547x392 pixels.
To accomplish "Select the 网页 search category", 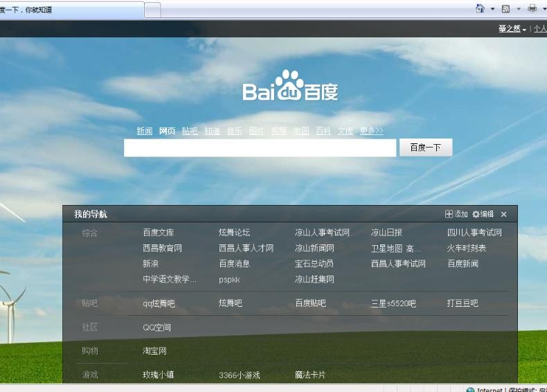I will pos(167,131).
